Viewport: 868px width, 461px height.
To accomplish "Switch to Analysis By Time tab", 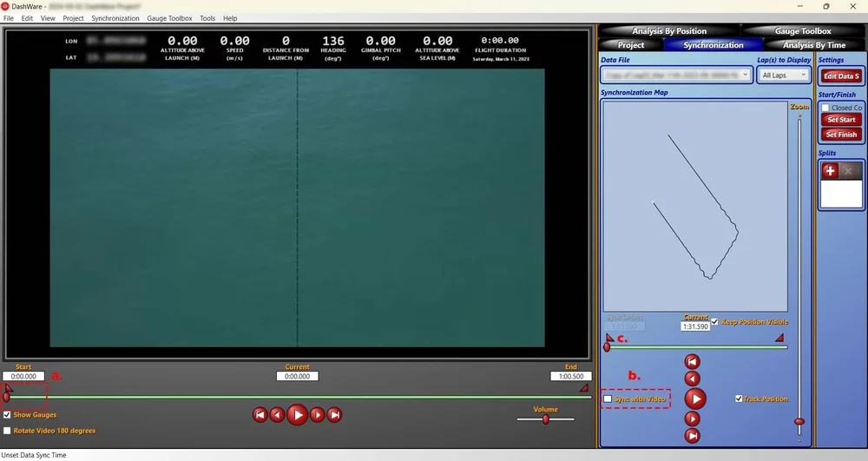I will click(x=814, y=45).
